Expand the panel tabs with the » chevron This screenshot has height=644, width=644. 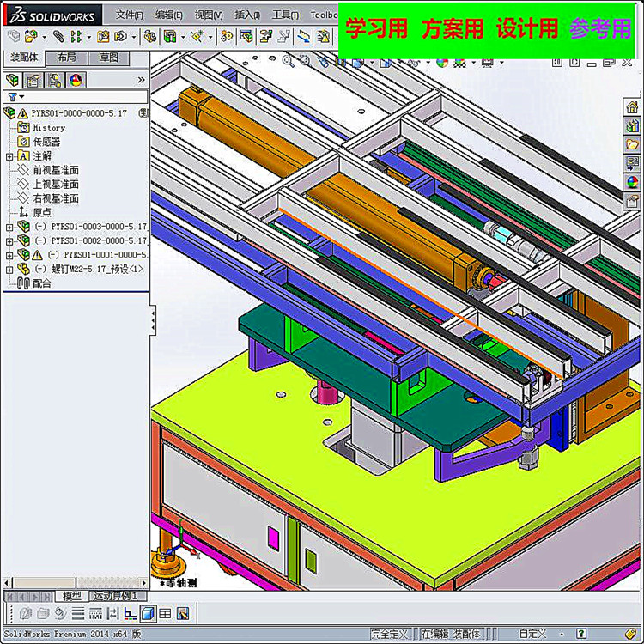(142, 80)
